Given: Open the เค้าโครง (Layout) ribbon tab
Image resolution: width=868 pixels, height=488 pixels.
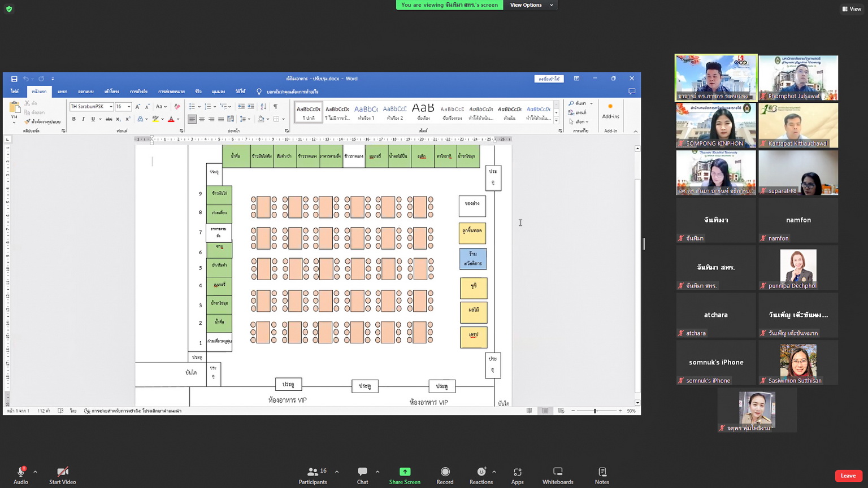Looking at the screenshot, I should click(x=111, y=91).
